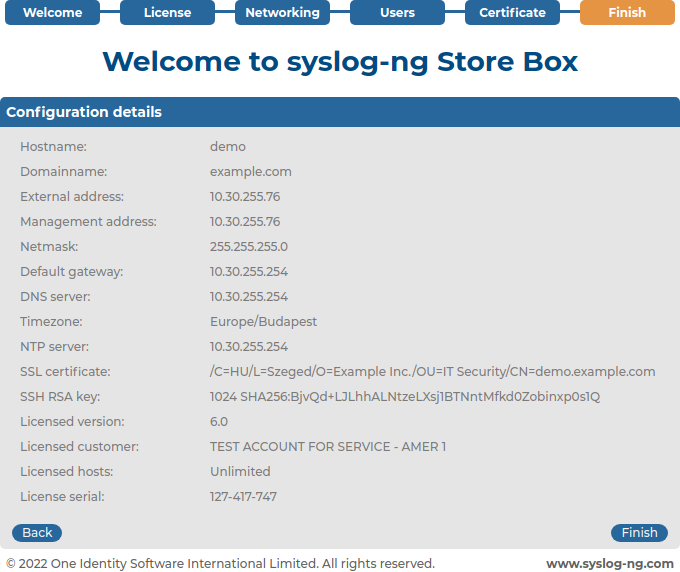Open the License wizard step
Screen dimensions: 680x572
tap(167, 13)
